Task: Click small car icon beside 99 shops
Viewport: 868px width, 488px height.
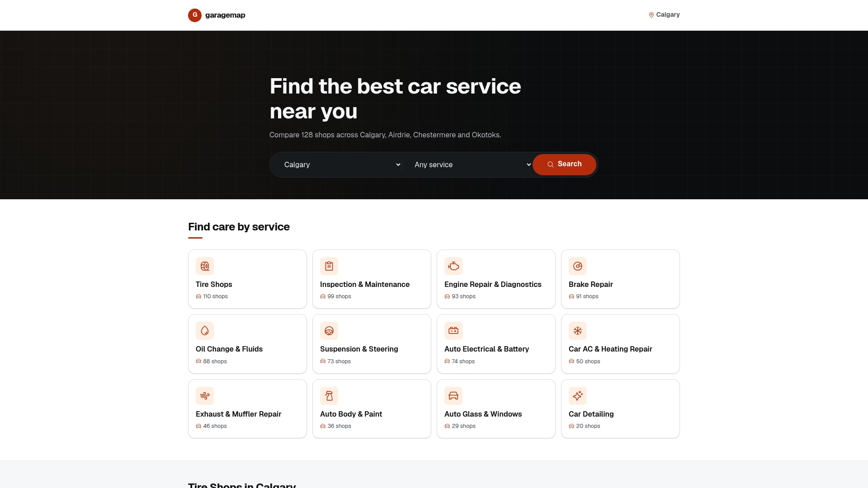Action: pyautogui.click(x=323, y=296)
